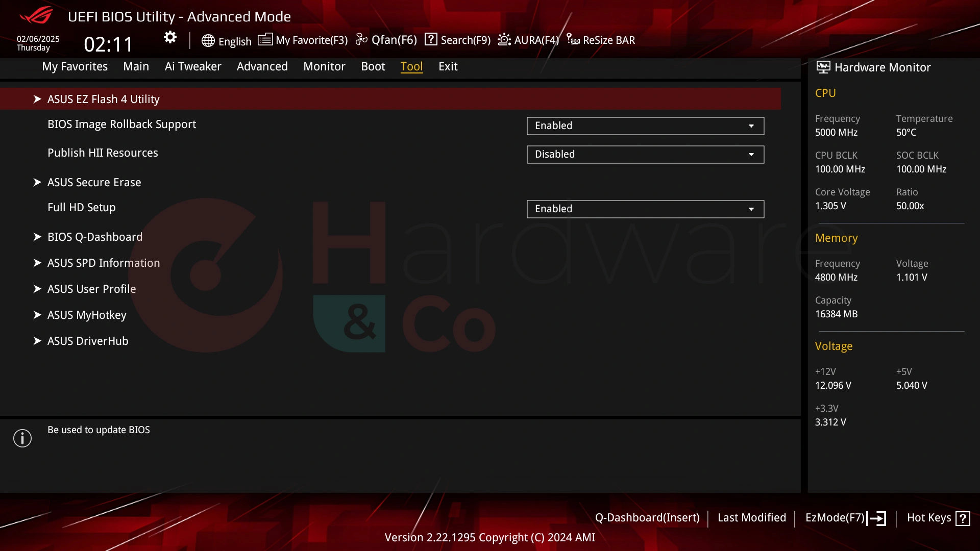Open ASUS User Profile section

(91, 289)
